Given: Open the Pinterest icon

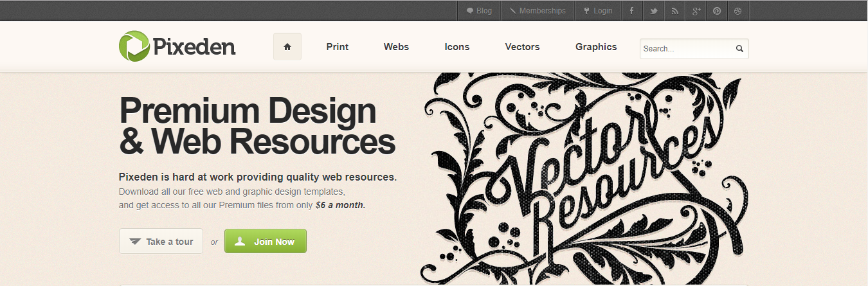Looking at the screenshot, I should pyautogui.click(x=717, y=11).
